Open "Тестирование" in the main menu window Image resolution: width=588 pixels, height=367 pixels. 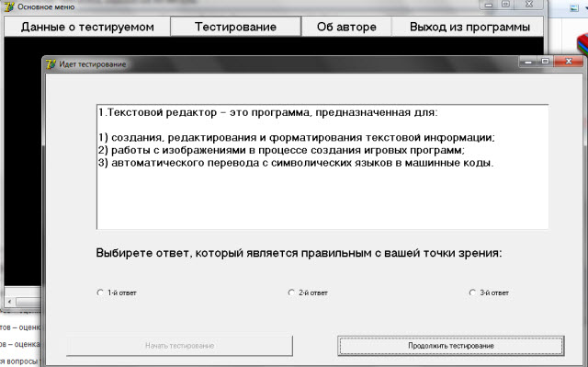tap(235, 27)
